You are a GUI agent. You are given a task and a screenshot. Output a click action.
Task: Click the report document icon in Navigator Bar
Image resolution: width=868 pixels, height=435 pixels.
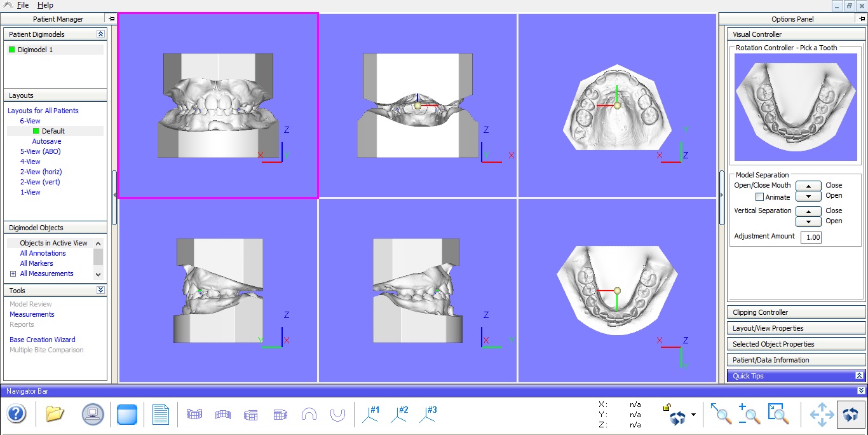161,415
